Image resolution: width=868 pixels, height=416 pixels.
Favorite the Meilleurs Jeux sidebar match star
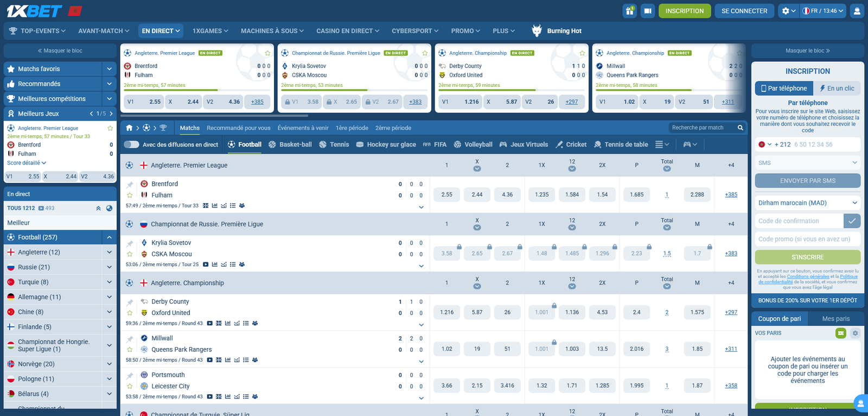(110, 128)
